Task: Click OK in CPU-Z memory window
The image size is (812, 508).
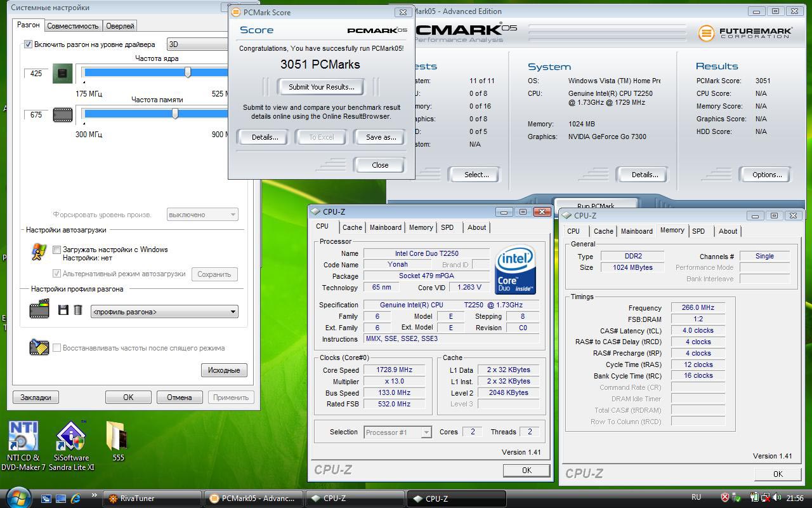Action: pos(778,474)
